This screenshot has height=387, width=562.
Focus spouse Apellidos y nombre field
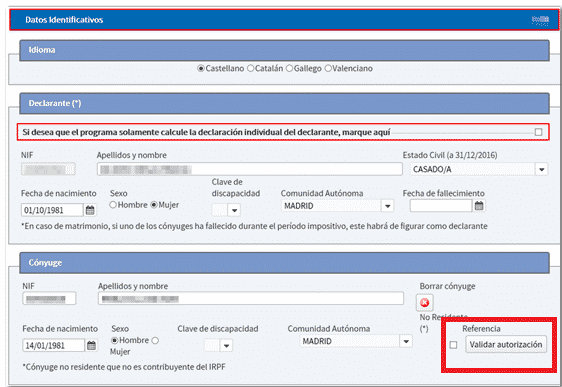[251, 298]
